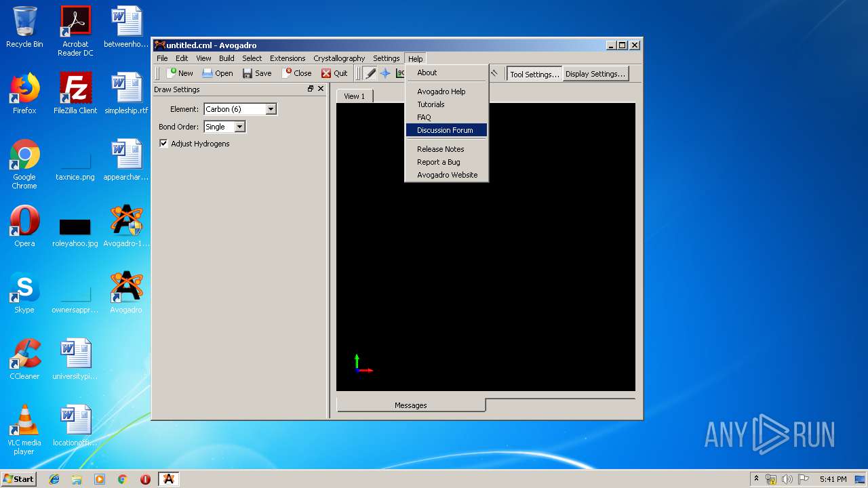Open the Build menu
868x488 pixels.
pyautogui.click(x=226, y=58)
